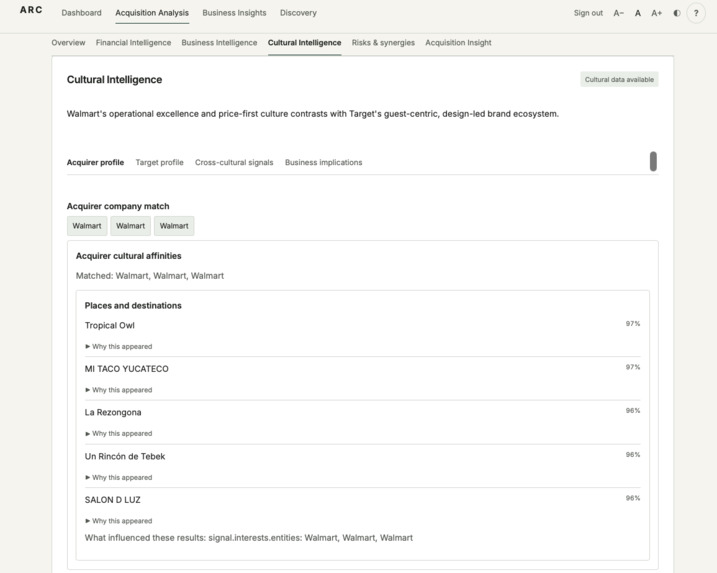The image size is (717, 573).
Task: Click the Acquirer cultural affinities heading
Action: 128,256
